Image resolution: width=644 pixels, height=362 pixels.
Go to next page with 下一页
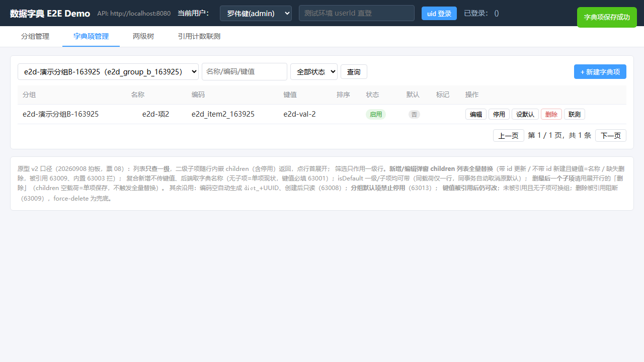[611, 135]
